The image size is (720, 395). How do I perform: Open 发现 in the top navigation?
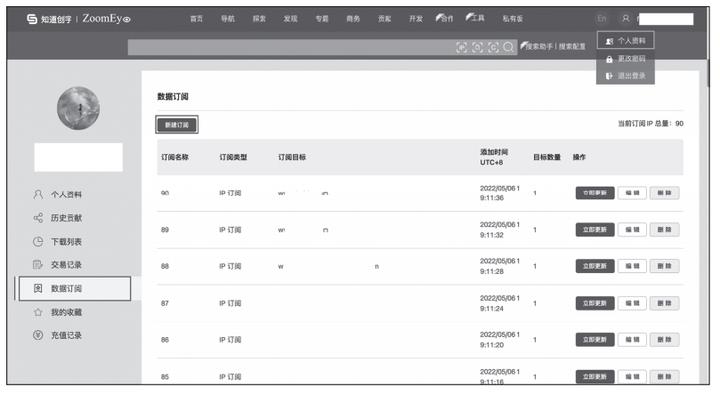click(291, 19)
